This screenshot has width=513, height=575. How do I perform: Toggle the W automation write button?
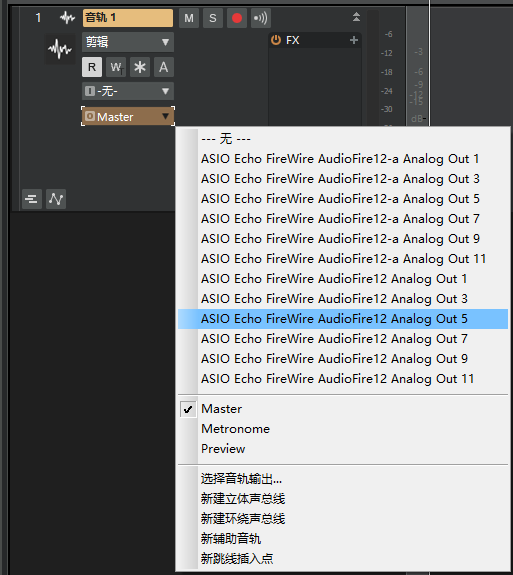point(116,67)
